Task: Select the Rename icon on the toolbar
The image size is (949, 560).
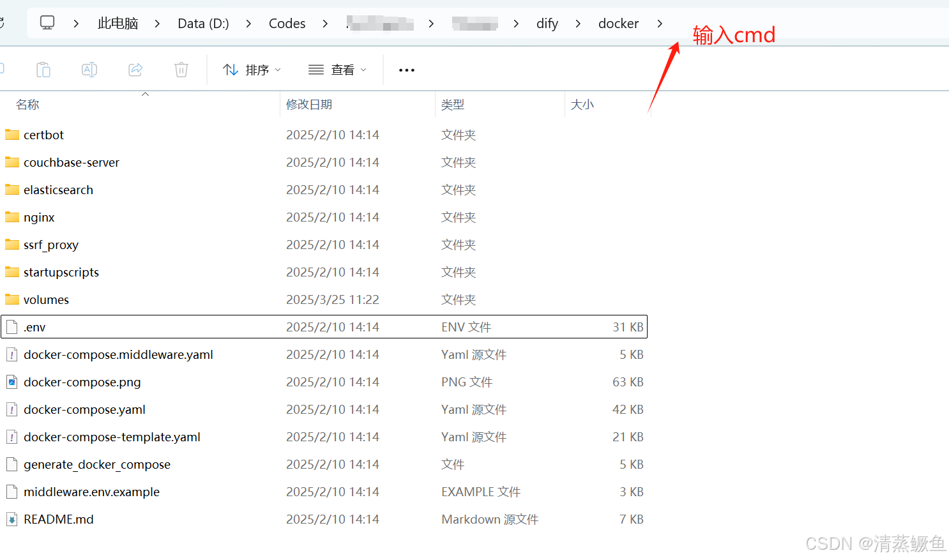Action: [x=89, y=70]
